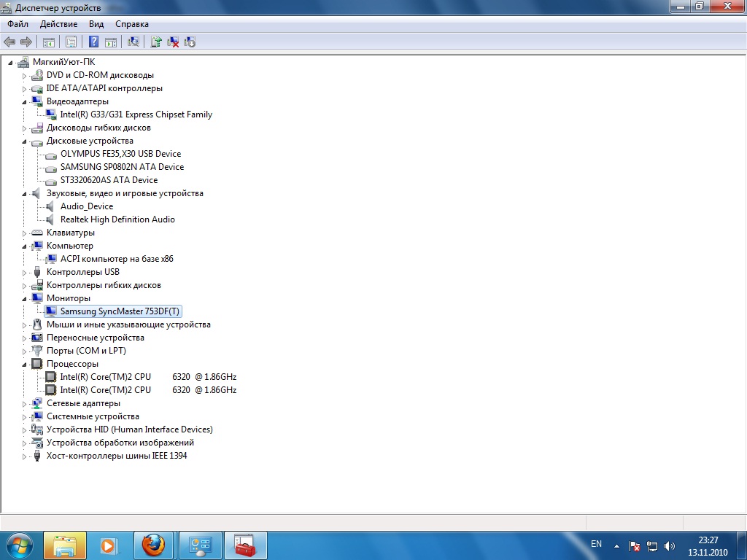Viewport: 747px width, 560px height.
Task: Select the Audio_Device entry
Action: (87, 206)
